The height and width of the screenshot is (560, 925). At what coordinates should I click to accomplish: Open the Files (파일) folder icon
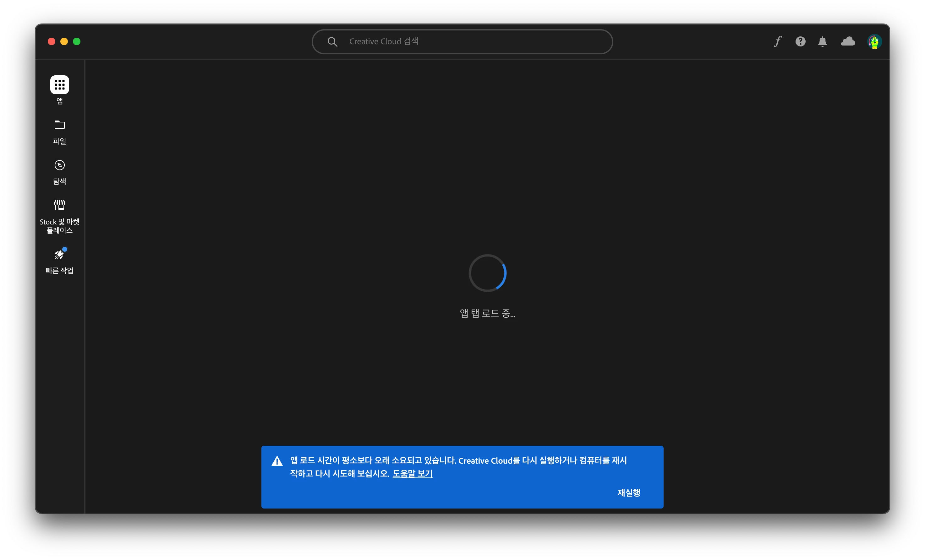(x=59, y=125)
